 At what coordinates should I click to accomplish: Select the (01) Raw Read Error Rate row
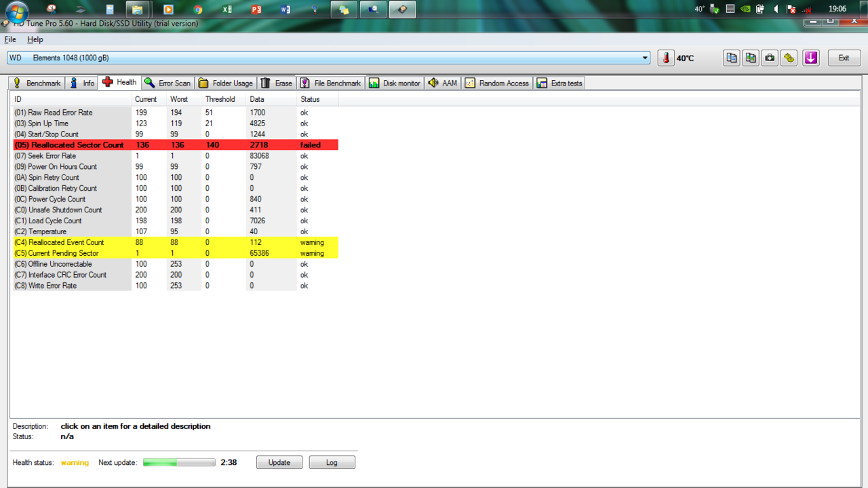click(x=175, y=113)
